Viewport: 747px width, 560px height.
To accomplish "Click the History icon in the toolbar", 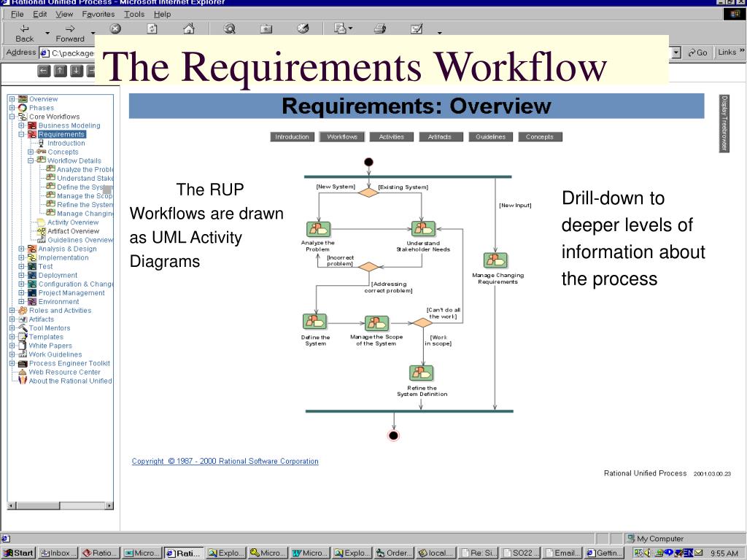I will tap(303, 29).
